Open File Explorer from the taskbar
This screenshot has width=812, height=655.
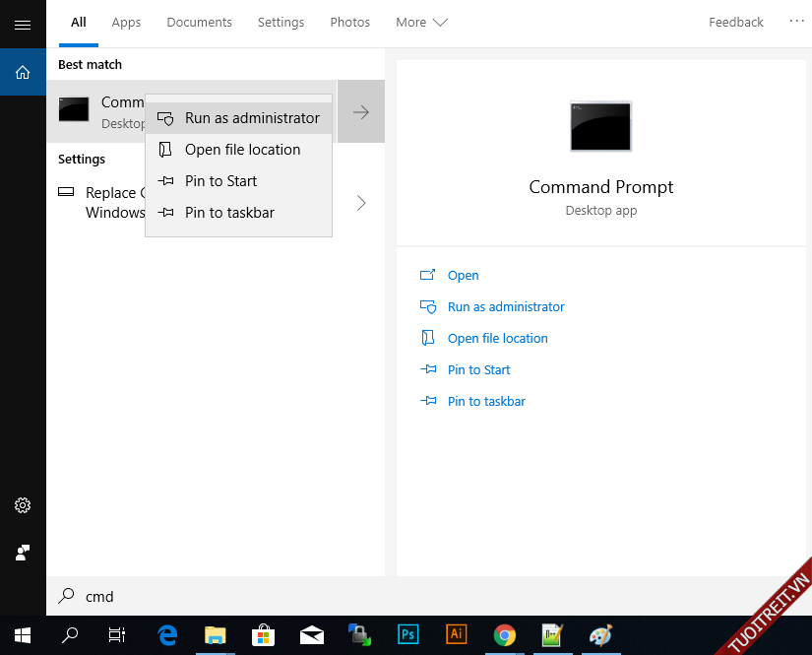click(x=215, y=635)
